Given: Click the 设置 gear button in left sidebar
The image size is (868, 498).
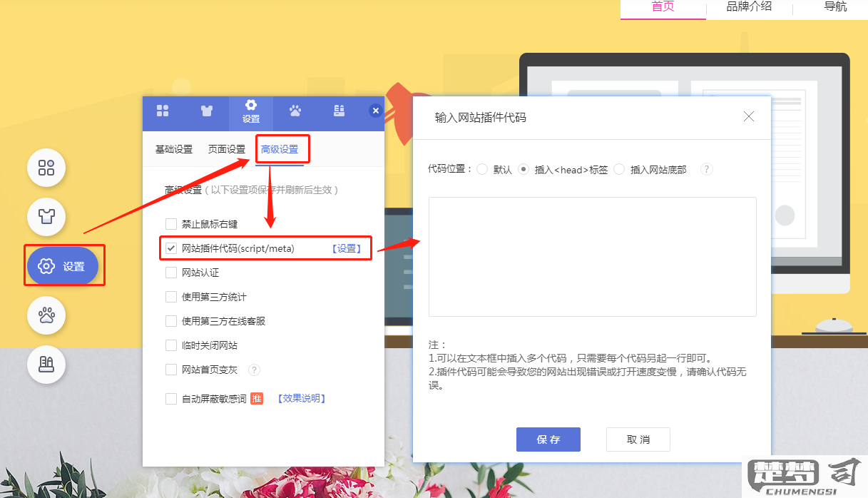Looking at the screenshot, I should click(63, 266).
